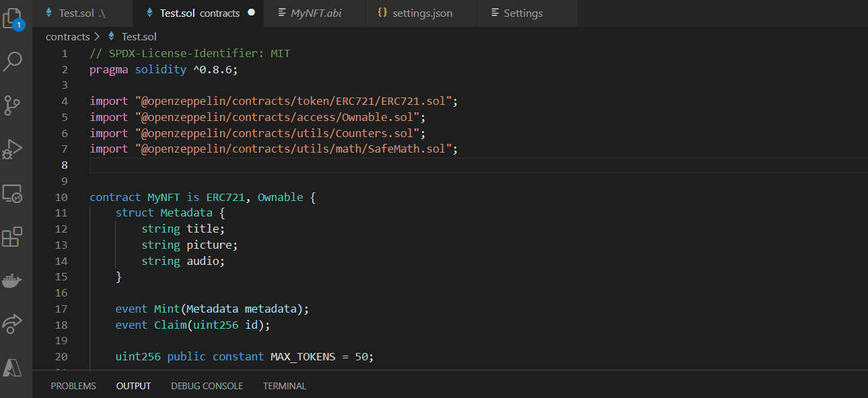
Task: Switch to the TERMINAL panel
Action: click(284, 385)
